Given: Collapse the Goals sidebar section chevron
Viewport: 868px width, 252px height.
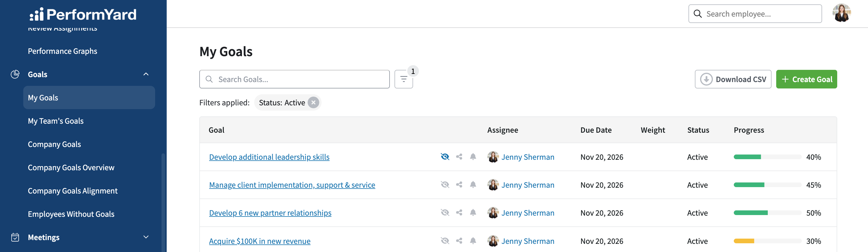Looking at the screenshot, I should coord(146,74).
